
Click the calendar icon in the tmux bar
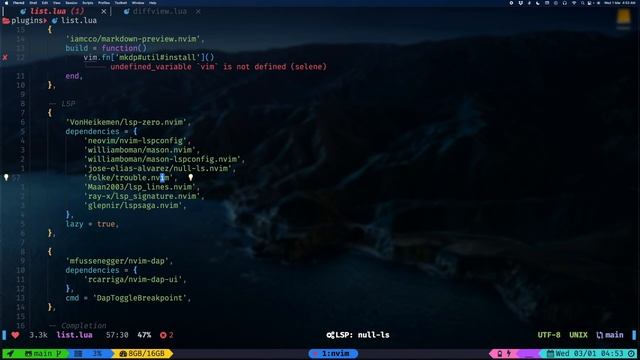550,353
